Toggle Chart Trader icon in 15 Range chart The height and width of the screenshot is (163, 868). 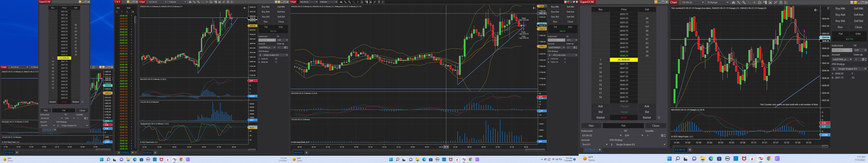(765, 2)
